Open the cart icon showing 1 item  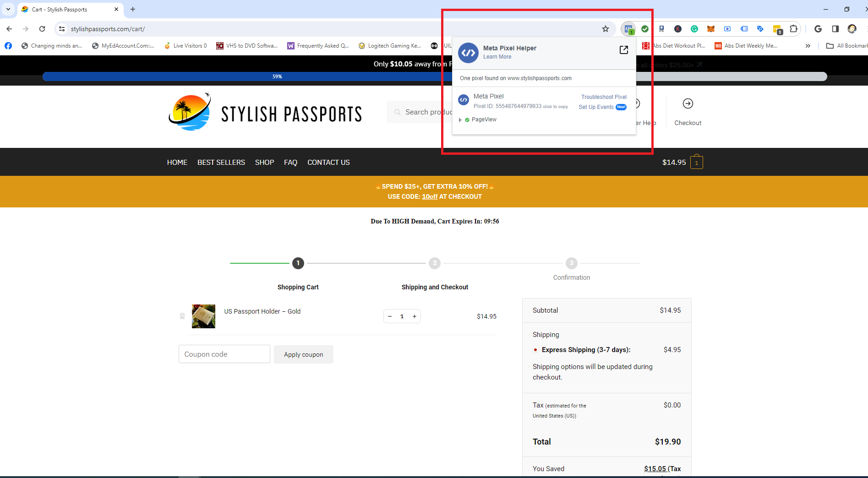[x=697, y=162]
